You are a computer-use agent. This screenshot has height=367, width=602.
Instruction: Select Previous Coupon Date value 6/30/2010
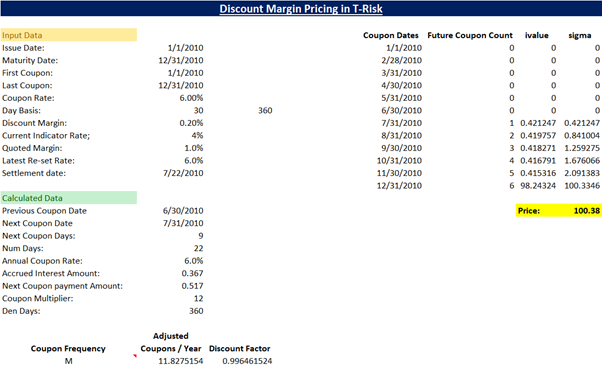tap(183, 211)
